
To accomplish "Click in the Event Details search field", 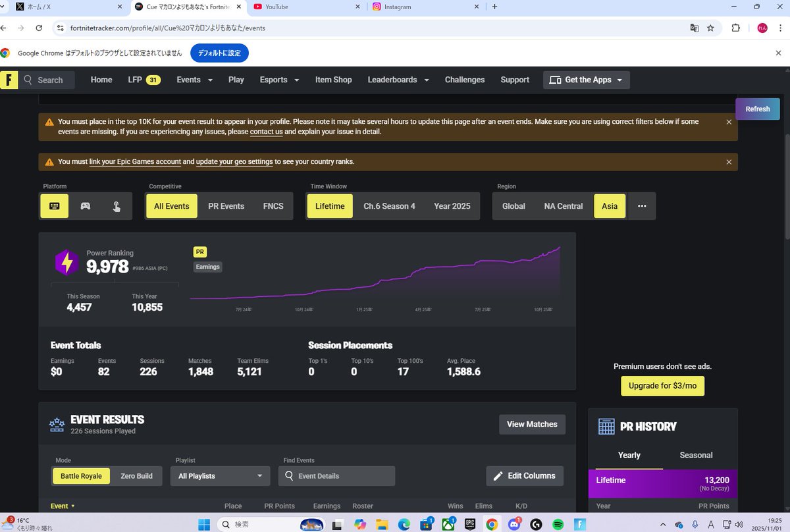I will point(336,476).
